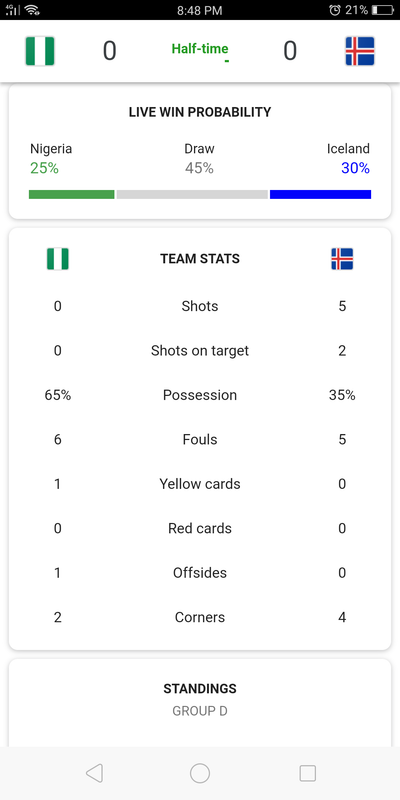
Task: Tap Iceland flag in Team Stats card
Action: click(342, 259)
